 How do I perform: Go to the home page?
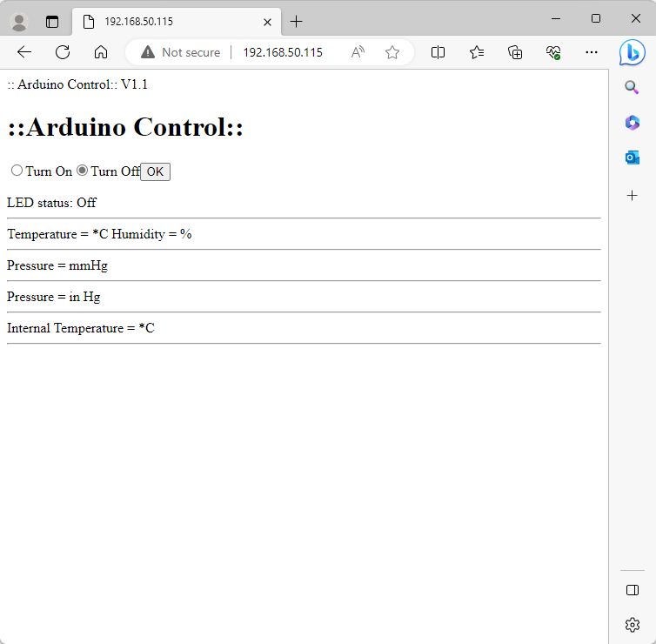[x=101, y=52]
